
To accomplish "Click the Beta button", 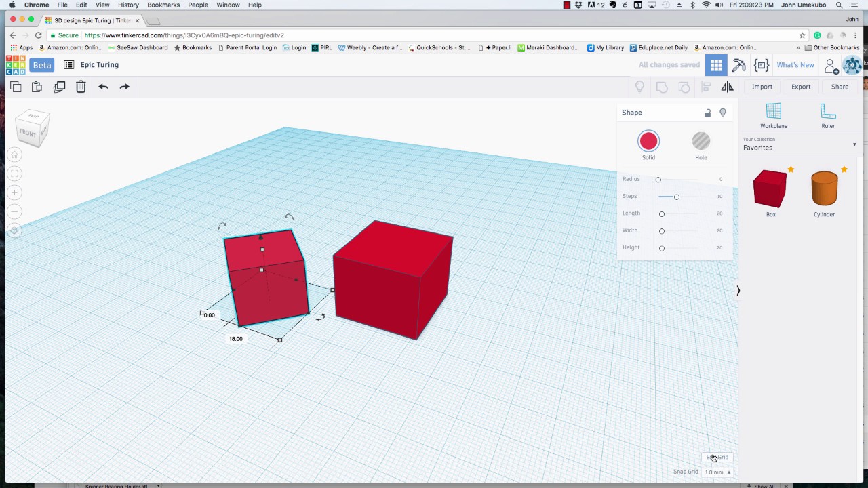I will point(42,65).
